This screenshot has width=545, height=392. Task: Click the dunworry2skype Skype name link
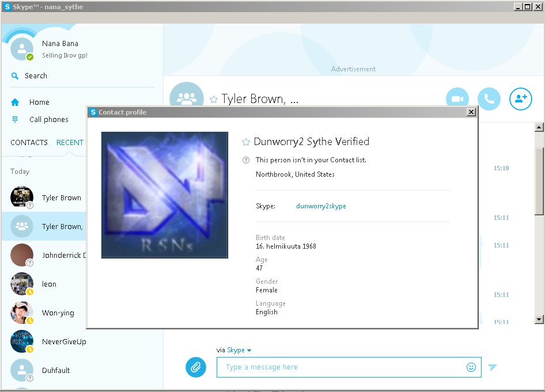click(321, 206)
